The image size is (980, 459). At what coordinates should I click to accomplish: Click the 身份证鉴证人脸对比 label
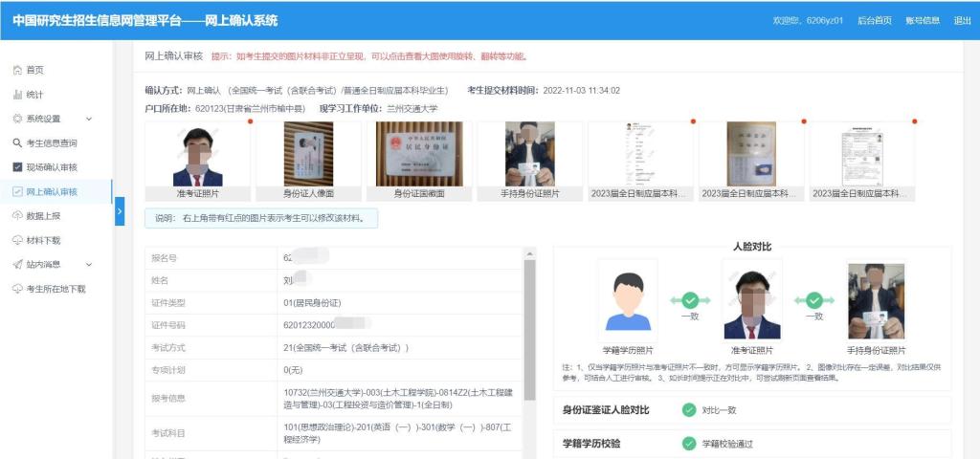pyautogui.click(x=606, y=410)
